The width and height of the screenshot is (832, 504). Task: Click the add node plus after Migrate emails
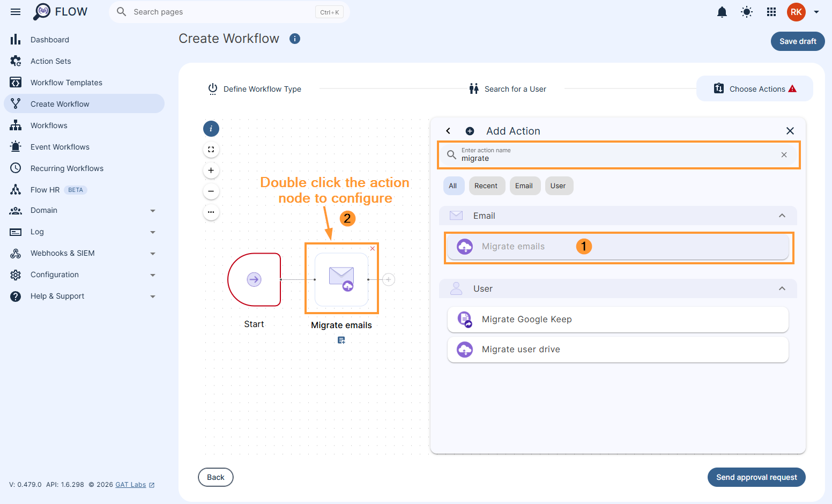click(389, 279)
